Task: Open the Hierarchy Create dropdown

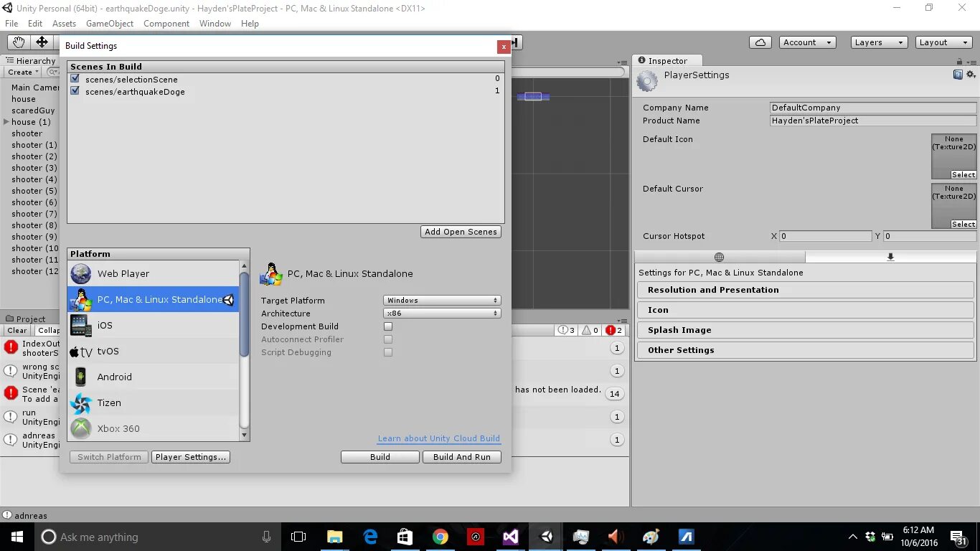Action: 23,72
